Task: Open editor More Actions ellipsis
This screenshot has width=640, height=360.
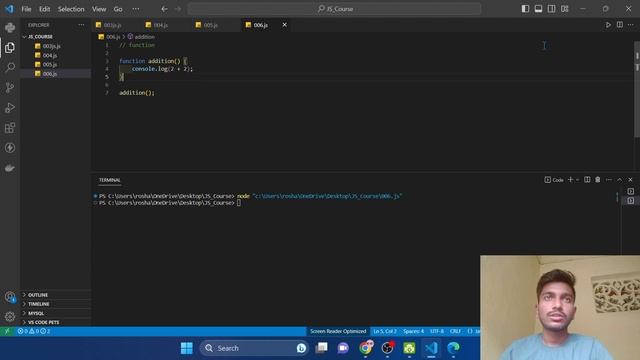Action: coord(631,25)
